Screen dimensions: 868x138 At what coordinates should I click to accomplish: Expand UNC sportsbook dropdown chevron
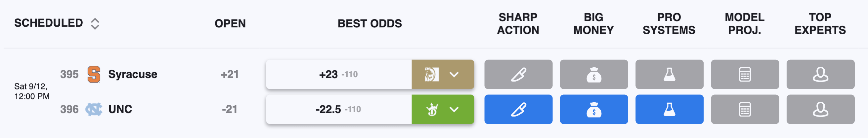(454, 109)
